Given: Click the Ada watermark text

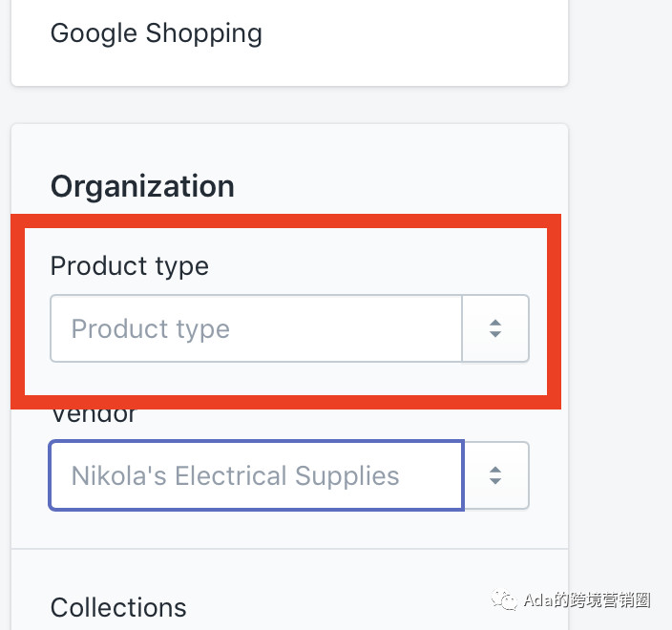Looking at the screenshot, I should pyautogui.click(x=587, y=600).
